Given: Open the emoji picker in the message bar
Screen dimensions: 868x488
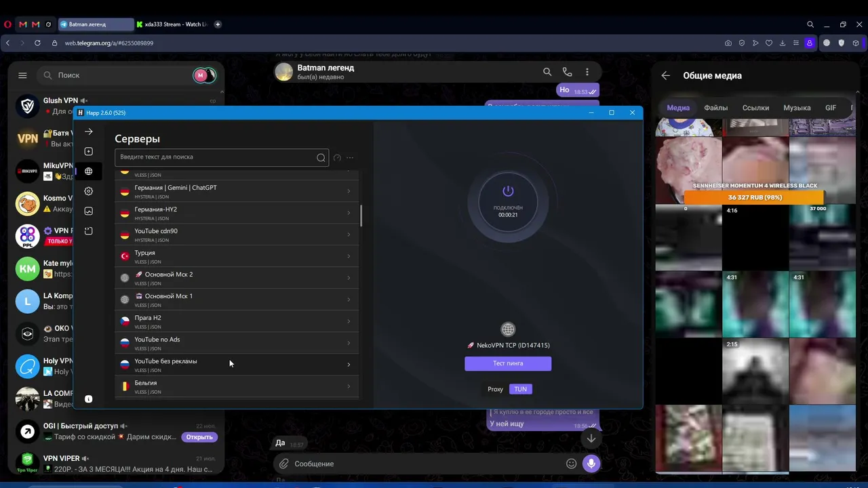Looking at the screenshot, I should 571,464.
